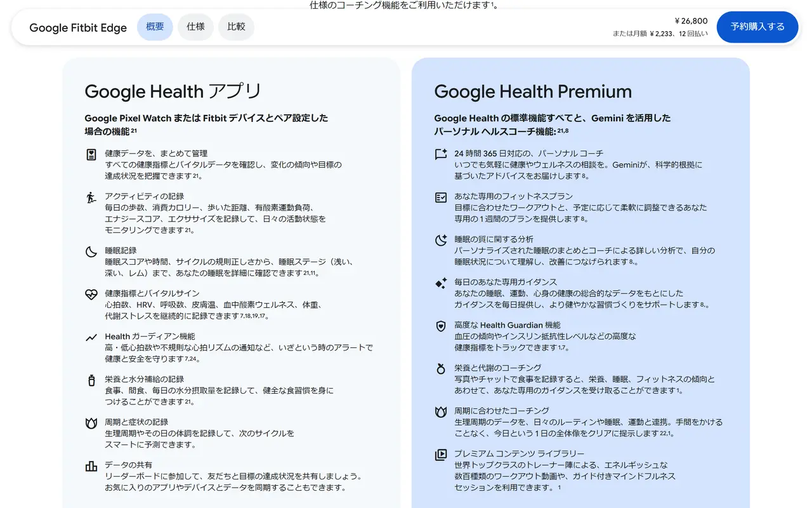Viewport: 812px width, 508px height.
Task: Click the 周期と症状の記録 title
Action: tap(136, 422)
